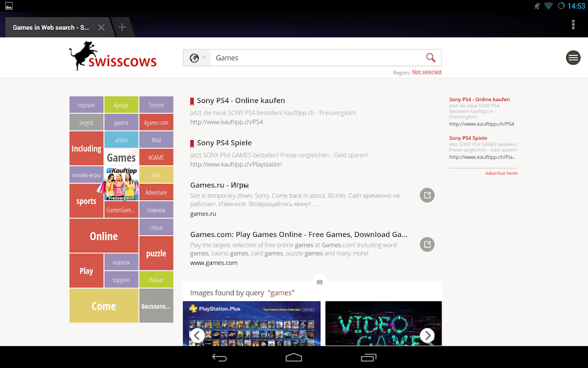This screenshot has width=588, height=368.
Task: Show next image with right arrow
Action: tap(427, 335)
